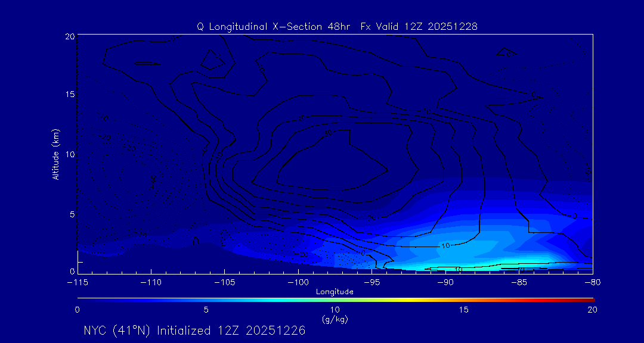Click the -105 longitude tick label
The height and width of the screenshot is (343, 644).
(x=225, y=283)
